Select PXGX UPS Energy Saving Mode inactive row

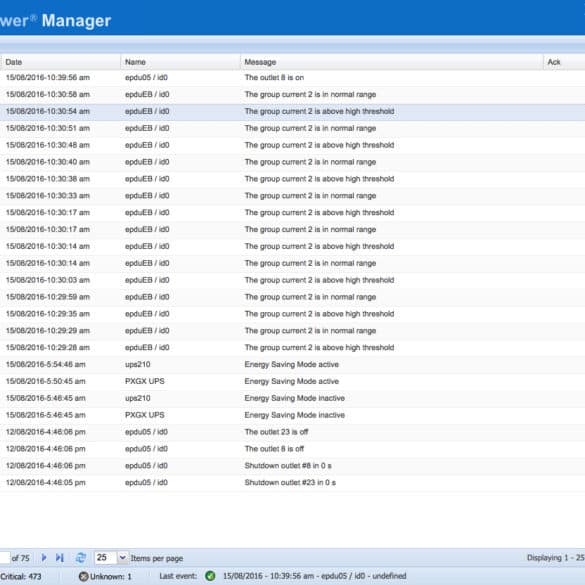click(292, 415)
